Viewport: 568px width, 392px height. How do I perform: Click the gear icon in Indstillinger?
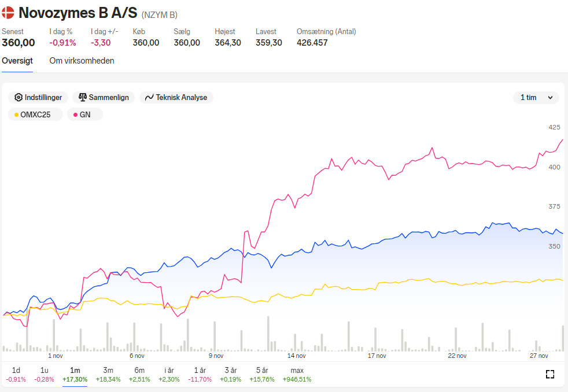[x=18, y=97]
